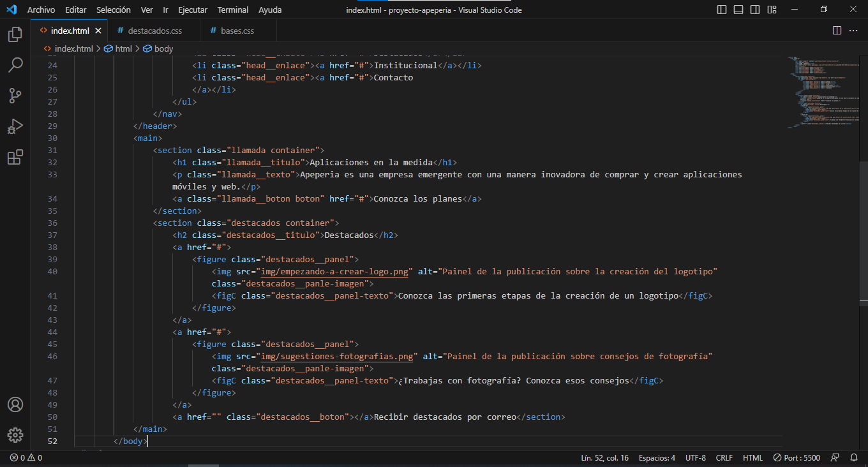
Task: Open the Ir menu
Action: [x=166, y=10]
